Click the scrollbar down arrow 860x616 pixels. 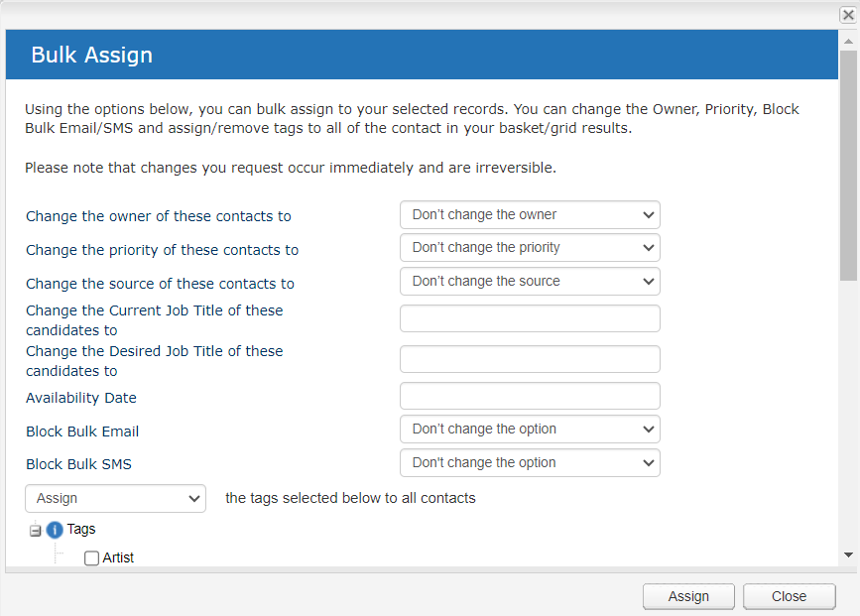848,555
